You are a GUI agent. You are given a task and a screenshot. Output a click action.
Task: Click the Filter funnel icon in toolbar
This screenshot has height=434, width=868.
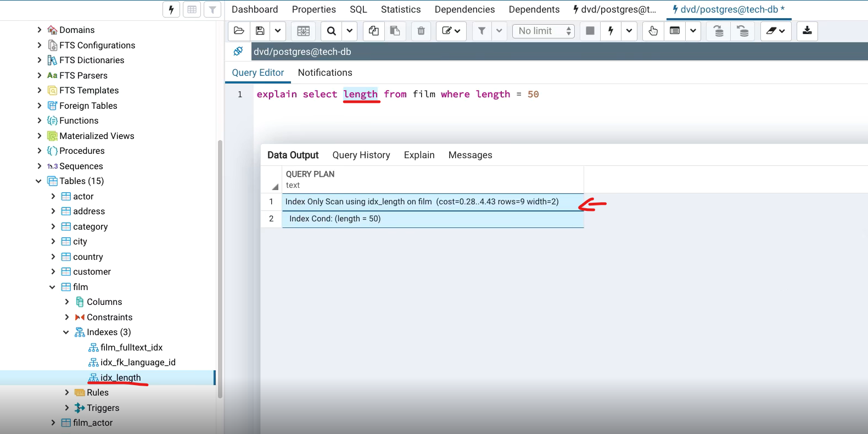click(481, 31)
